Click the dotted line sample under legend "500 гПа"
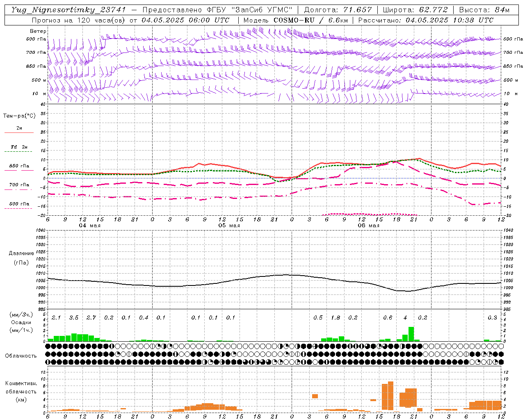 click(x=18, y=209)
